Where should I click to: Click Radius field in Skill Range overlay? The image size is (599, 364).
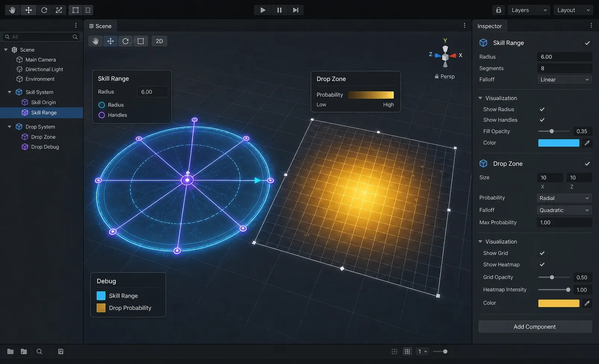(x=152, y=92)
